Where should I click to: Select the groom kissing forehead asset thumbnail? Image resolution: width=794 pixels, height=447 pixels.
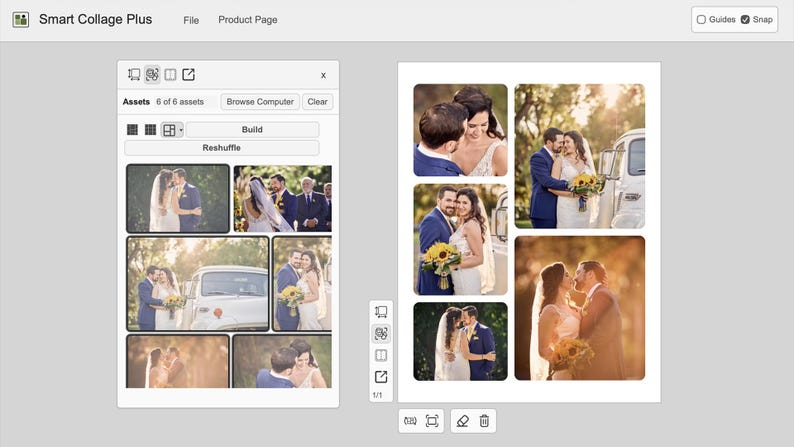coord(282,361)
